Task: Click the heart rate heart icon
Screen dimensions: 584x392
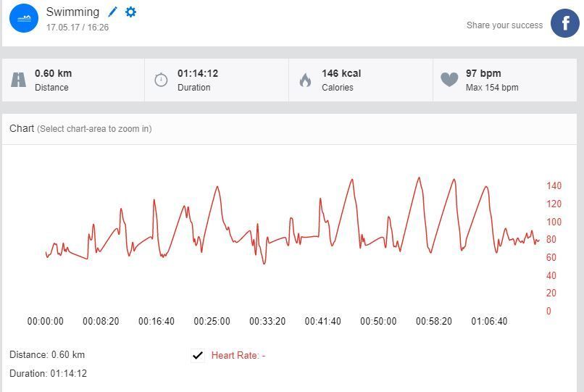Action: pyautogui.click(x=449, y=80)
